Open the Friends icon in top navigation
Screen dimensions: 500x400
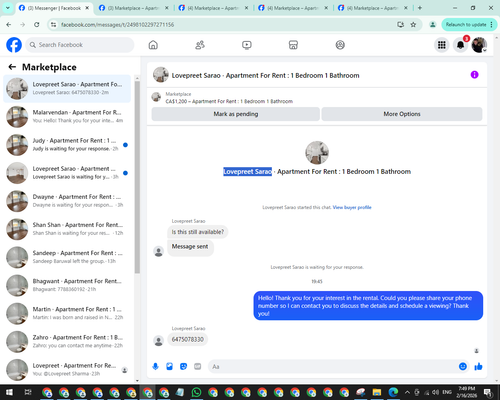(x=200, y=45)
